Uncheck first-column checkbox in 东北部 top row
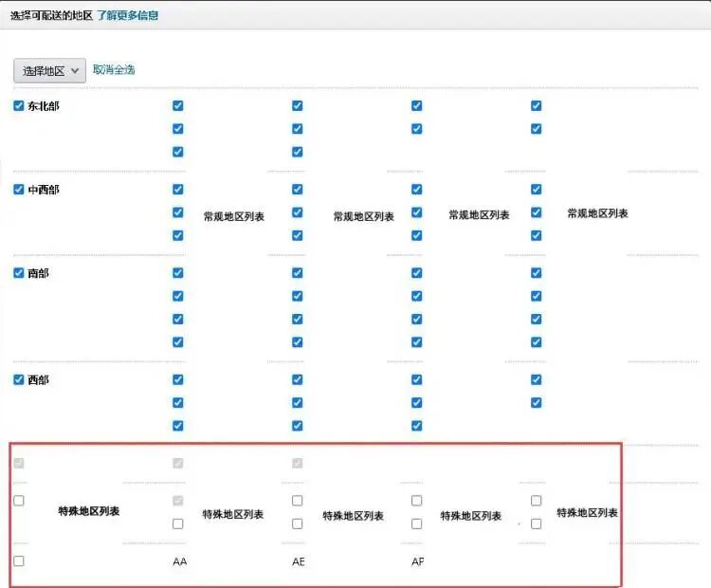 pyautogui.click(x=178, y=105)
